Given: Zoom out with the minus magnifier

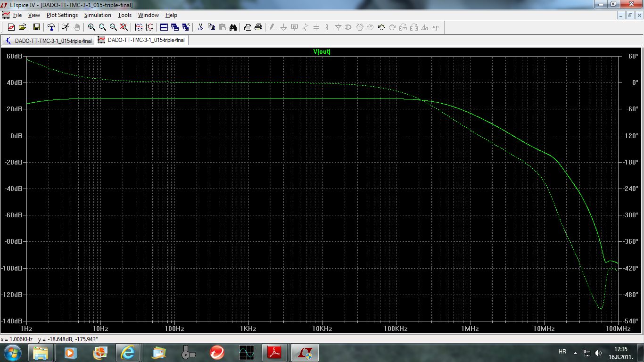Looking at the screenshot, I should pyautogui.click(x=113, y=27).
